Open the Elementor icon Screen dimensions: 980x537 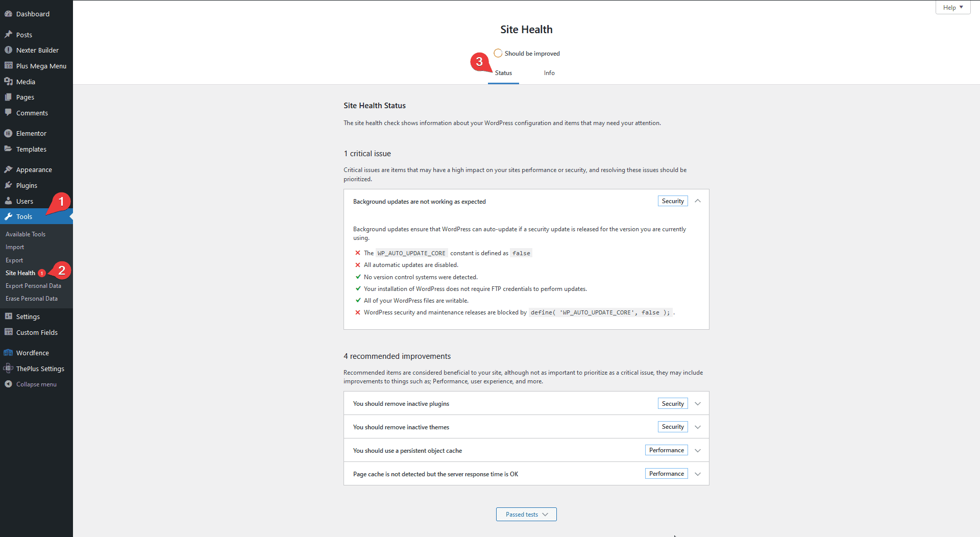(9, 133)
